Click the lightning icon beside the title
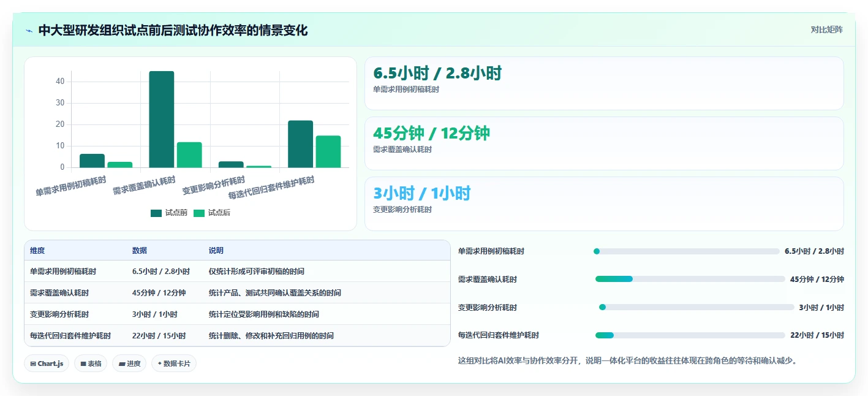 point(29,31)
